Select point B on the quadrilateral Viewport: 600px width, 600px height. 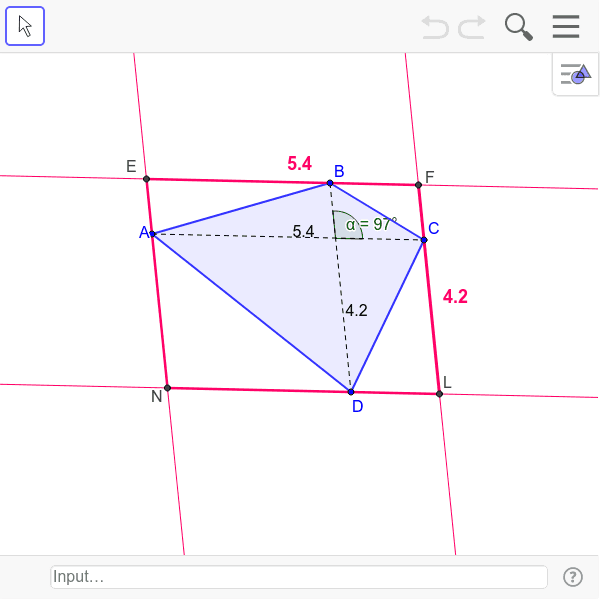coord(330,183)
